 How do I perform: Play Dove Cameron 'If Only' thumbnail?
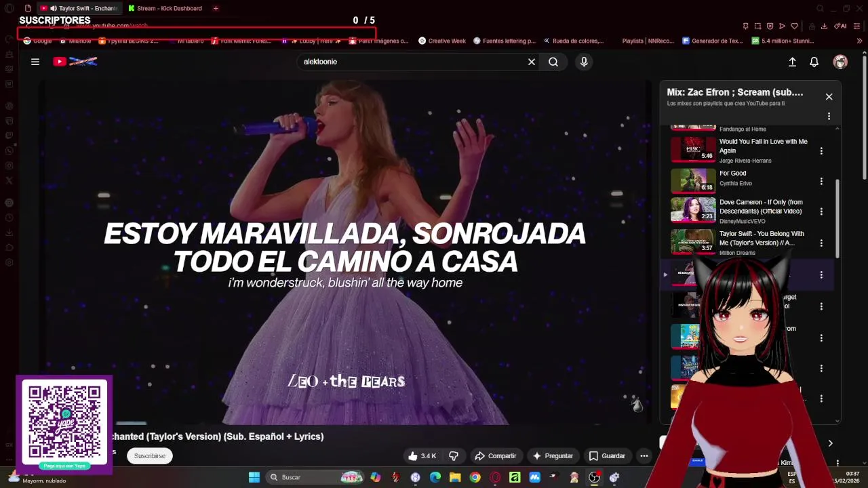point(693,209)
